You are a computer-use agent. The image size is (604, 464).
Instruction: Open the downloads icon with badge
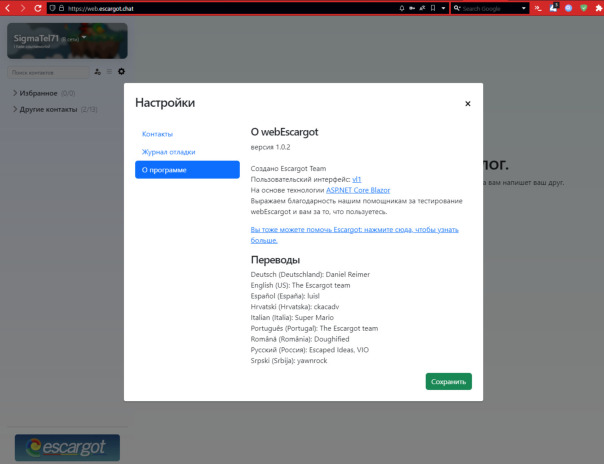[x=554, y=7]
